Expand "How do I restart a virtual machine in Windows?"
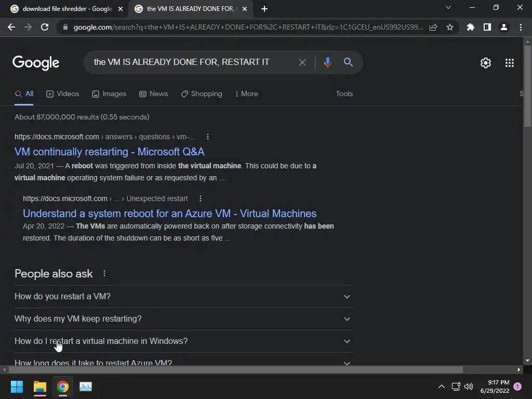532x399 pixels. (183, 341)
